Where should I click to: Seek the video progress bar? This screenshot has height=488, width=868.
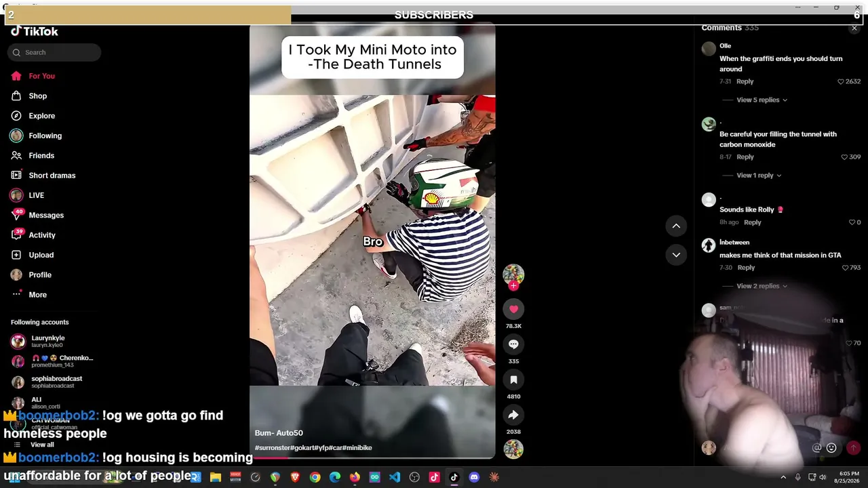pos(372,457)
